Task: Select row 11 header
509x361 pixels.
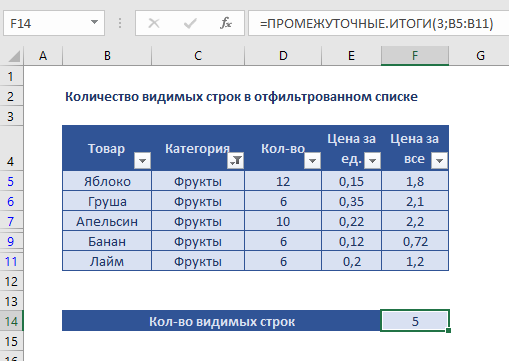Action: click(11, 261)
